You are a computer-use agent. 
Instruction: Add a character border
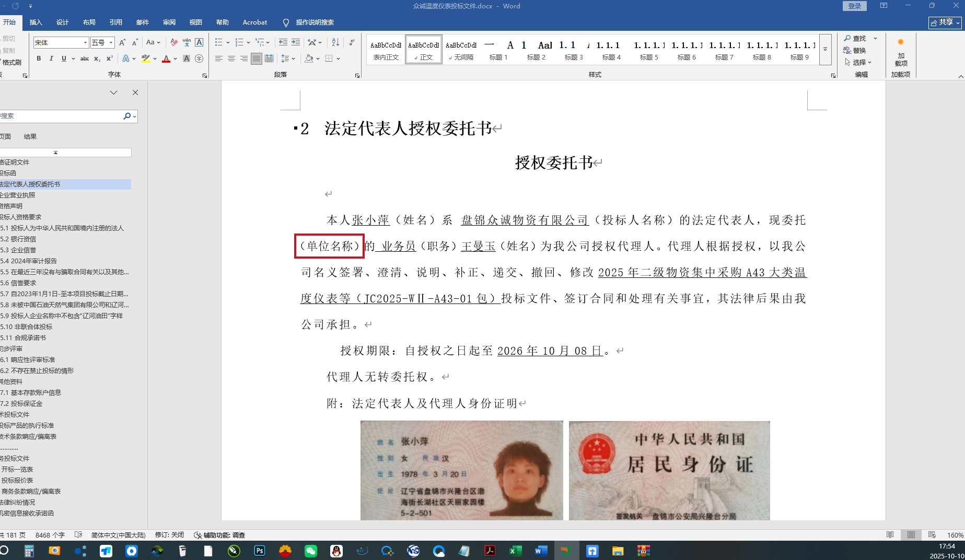[199, 42]
